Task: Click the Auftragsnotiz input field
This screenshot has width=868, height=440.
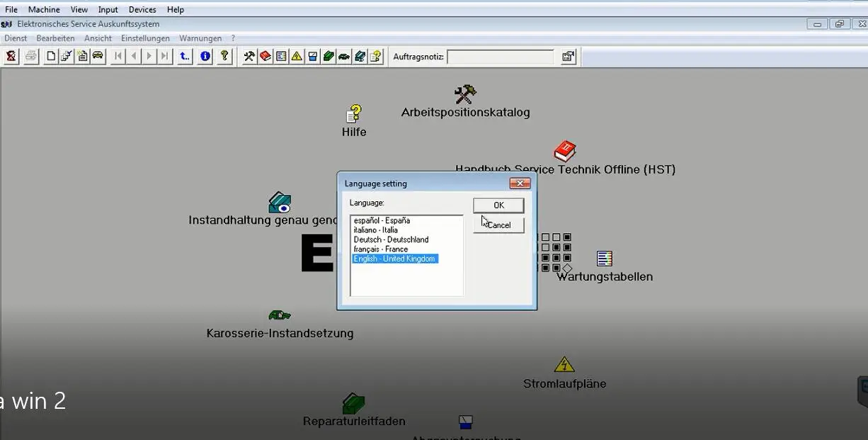Action: [x=501, y=57]
